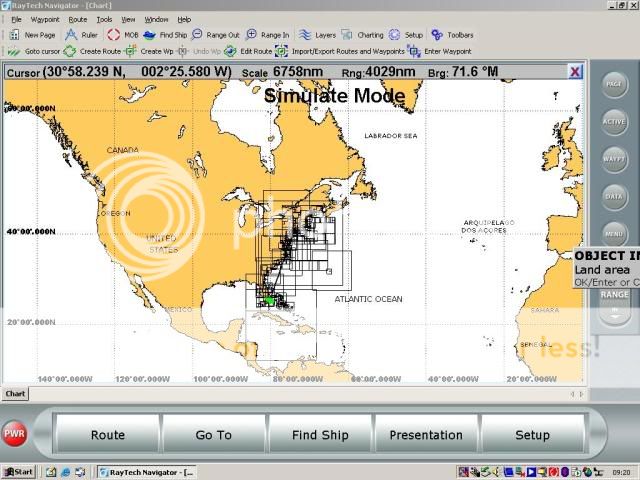Click the Ruler tool icon
Viewport: 640px width, 480px height.
(71, 35)
